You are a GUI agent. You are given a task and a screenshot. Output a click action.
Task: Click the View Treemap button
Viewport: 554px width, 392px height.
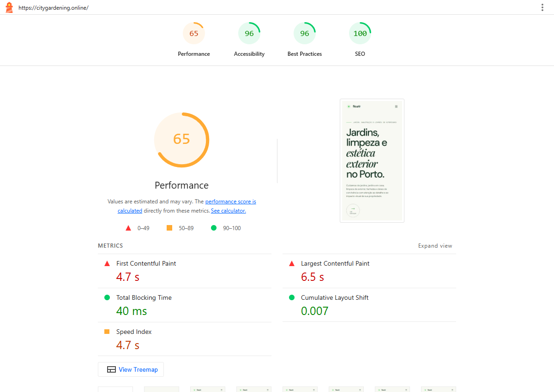[131, 369]
